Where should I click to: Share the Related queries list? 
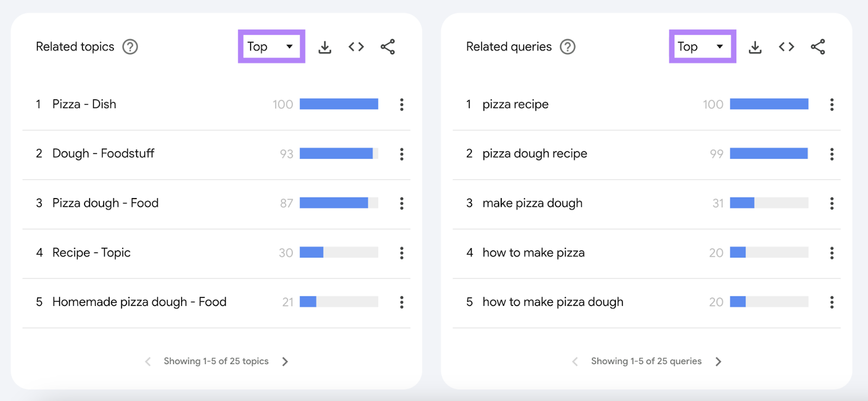point(818,47)
